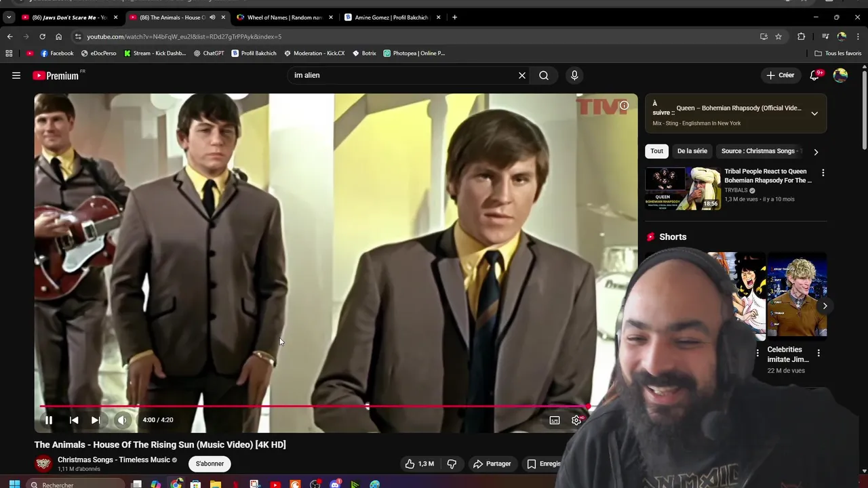
Task: Click the video info card icon
Action: coord(624,105)
